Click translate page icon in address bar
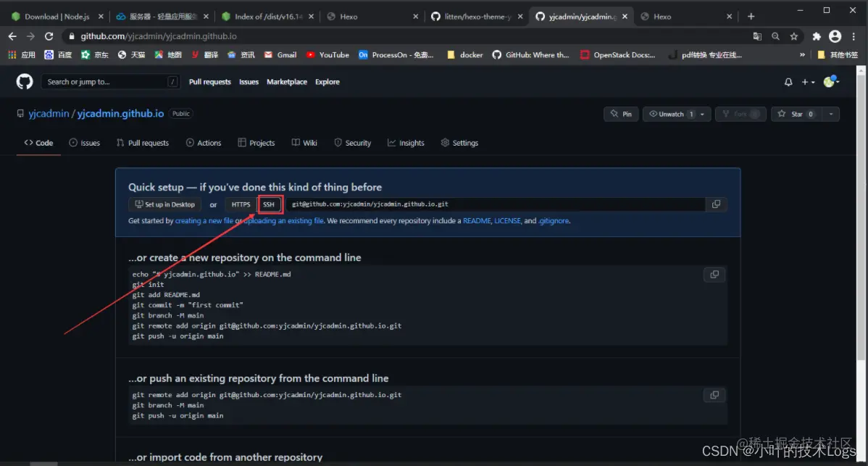The height and width of the screenshot is (466, 868). coord(757,36)
